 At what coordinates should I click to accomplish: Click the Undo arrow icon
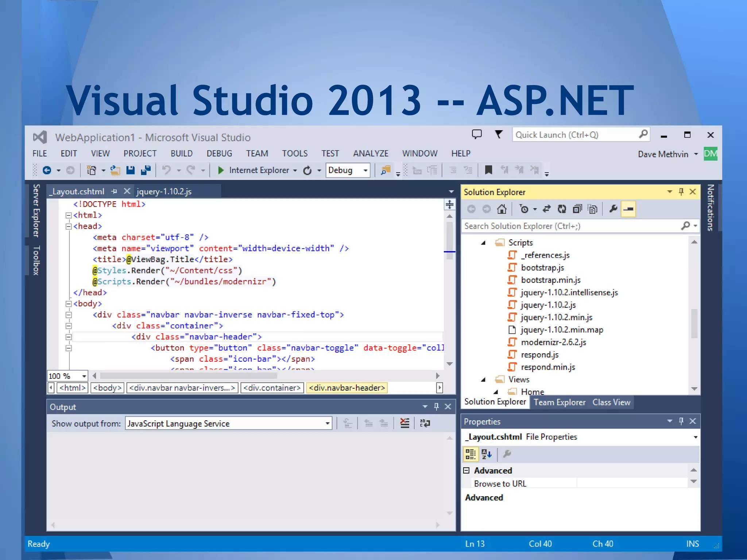point(167,170)
